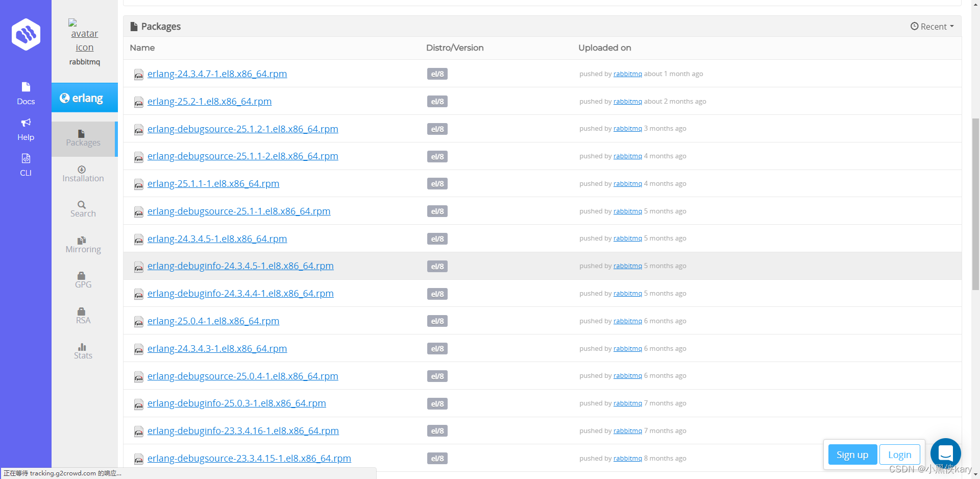The image size is (980, 479).
Task: Open erlang-debuginfo-24.3.4.5-1.el8.x86_64.rpm link
Action: pos(240,266)
